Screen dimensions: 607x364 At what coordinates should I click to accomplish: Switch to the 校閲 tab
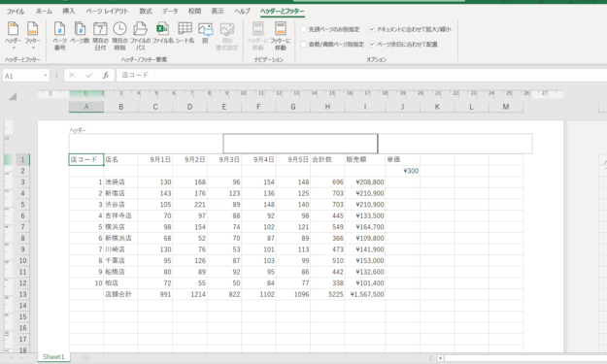pyautogui.click(x=194, y=12)
